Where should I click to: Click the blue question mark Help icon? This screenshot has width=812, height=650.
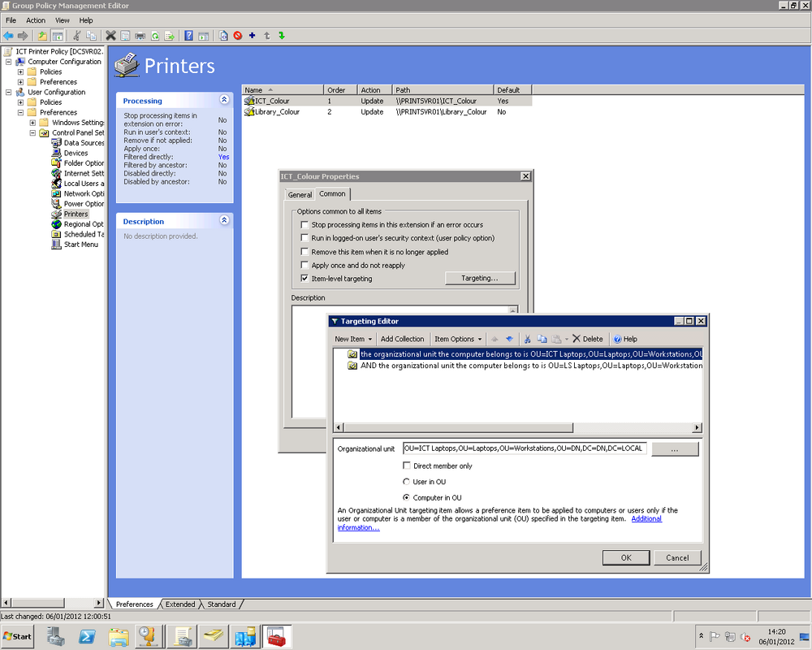pos(189,36)
